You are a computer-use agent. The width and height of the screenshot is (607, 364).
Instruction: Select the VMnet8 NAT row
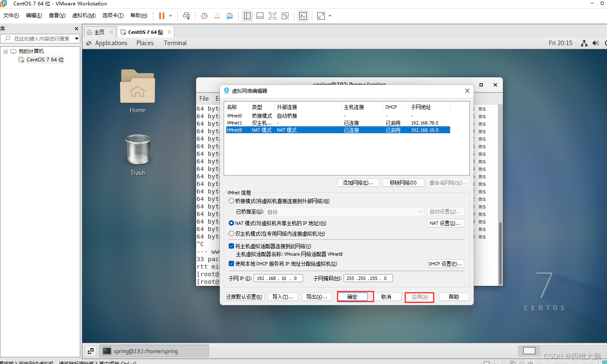coord(338,130)
